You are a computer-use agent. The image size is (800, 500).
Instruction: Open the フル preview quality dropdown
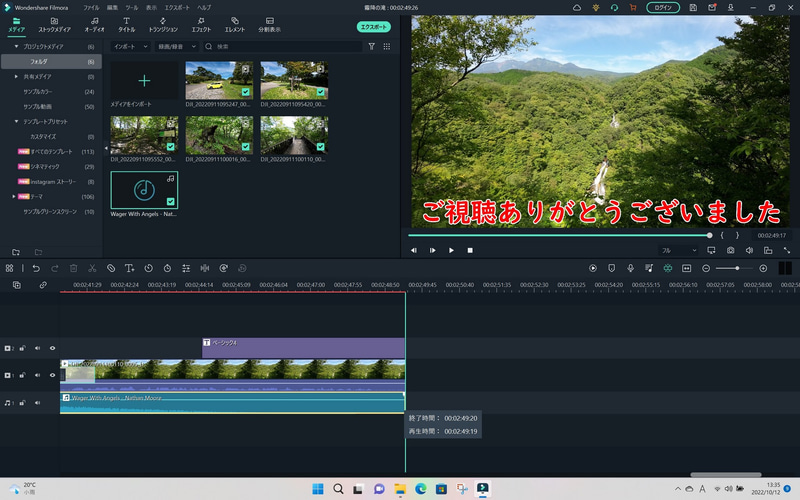679,251
